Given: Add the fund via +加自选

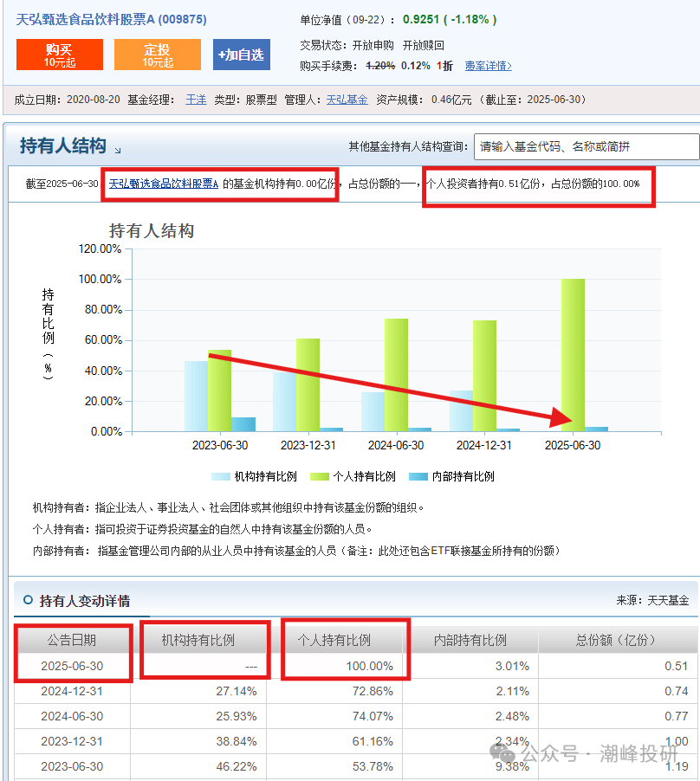Looking at the screenshot, I should pyautogui.click(x=242, y=55).
